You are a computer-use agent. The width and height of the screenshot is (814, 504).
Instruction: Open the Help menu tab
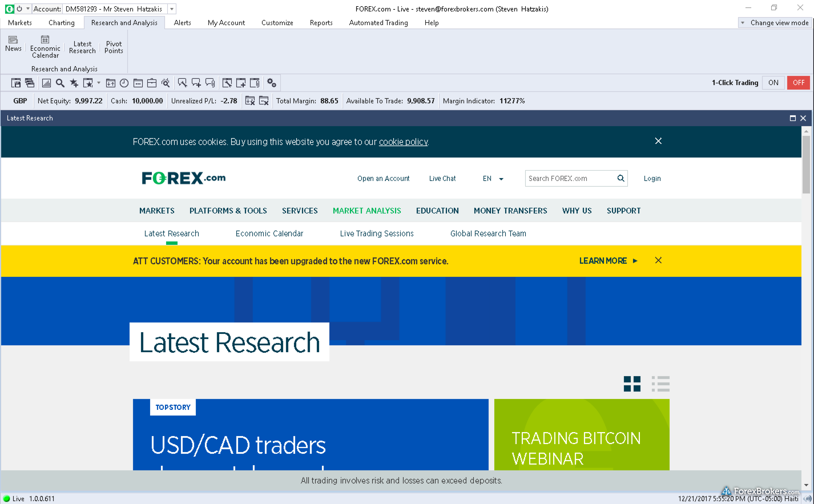(432, 23)
